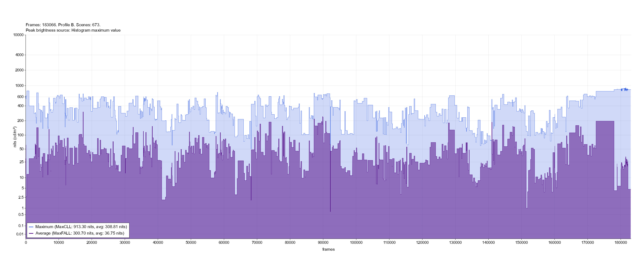Click the 'nits (cd/m²)' y-axis label

(15, 137)
